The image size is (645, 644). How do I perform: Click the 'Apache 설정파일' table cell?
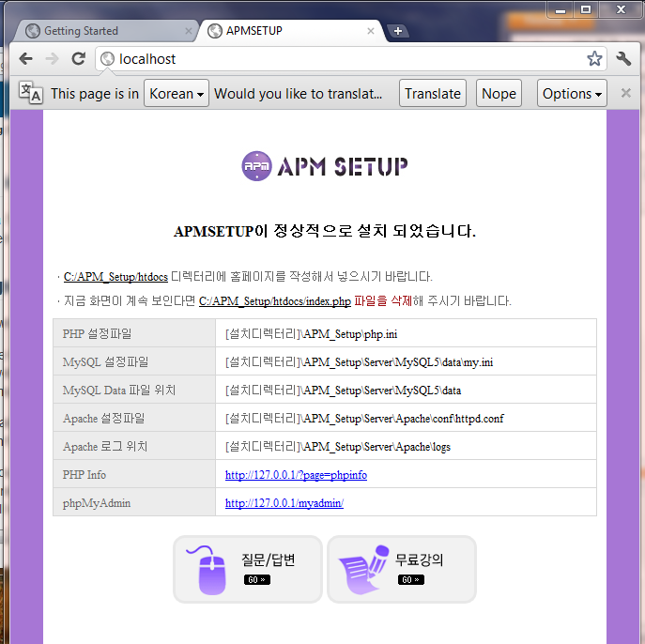[x=134, y=418]
